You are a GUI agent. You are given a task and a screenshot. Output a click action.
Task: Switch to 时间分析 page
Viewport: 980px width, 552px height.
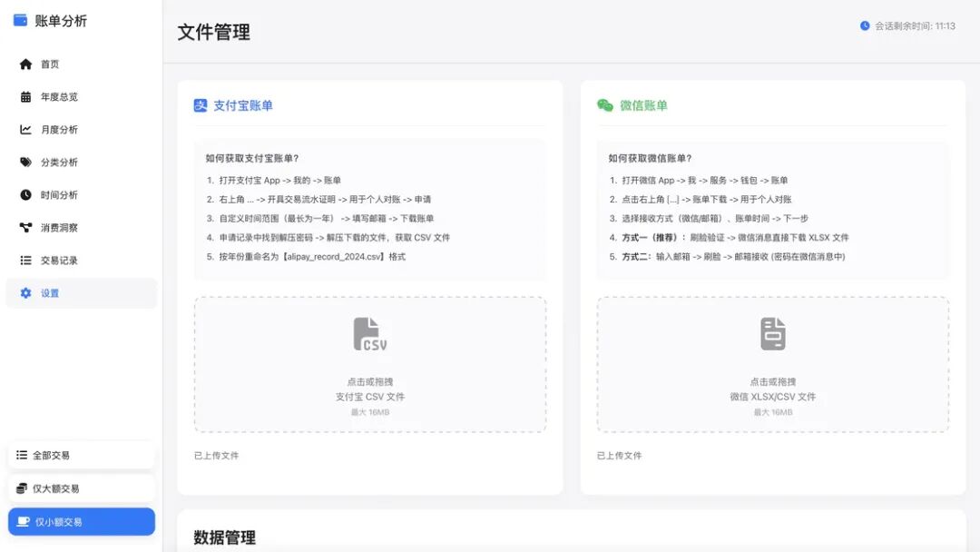[82, 195]
